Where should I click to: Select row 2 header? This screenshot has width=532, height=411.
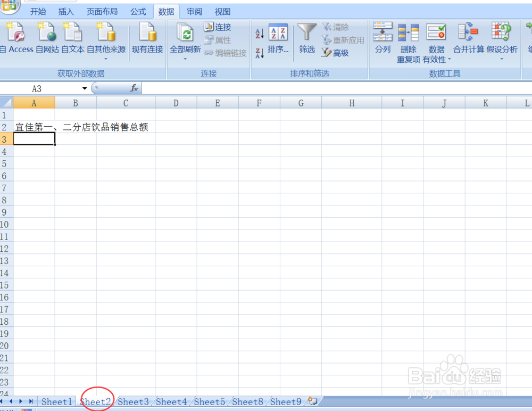[x=6, y=127]
